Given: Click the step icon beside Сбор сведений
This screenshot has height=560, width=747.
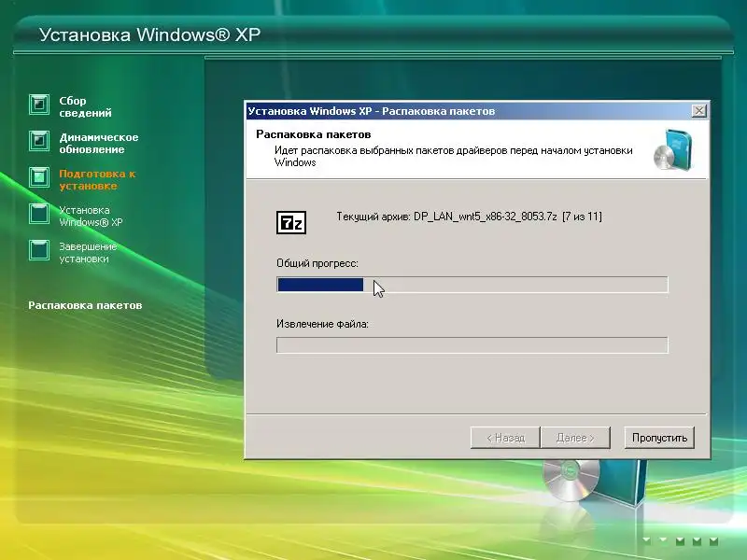Looking at the screenshot, I should click(39, 105).
